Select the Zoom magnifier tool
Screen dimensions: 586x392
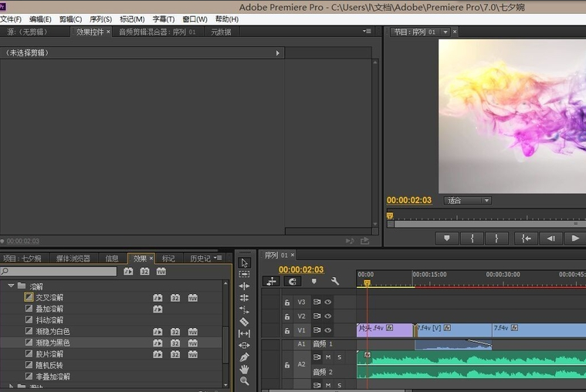pos(244,381)
